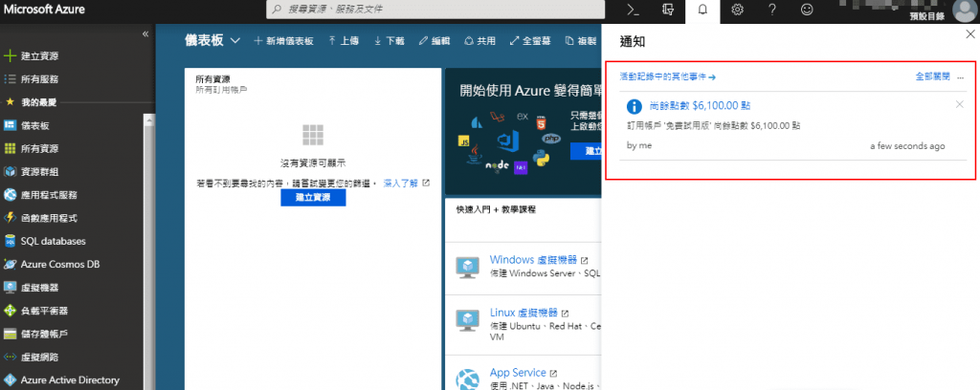Click the blue 建立資源 button in tile
Image resolution: width=980 pixels, height=390 pixels.
click(x=313, y=198)
